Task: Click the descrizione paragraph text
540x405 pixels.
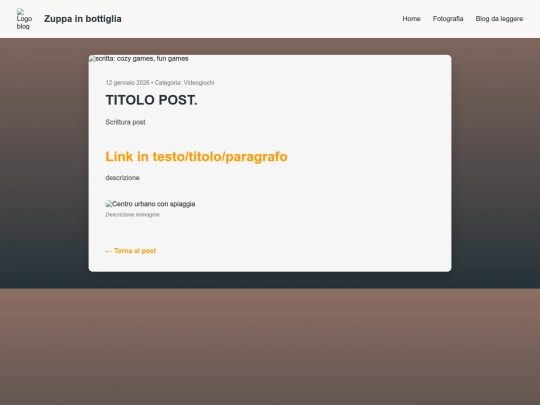Action: click(x=122, y=178)
